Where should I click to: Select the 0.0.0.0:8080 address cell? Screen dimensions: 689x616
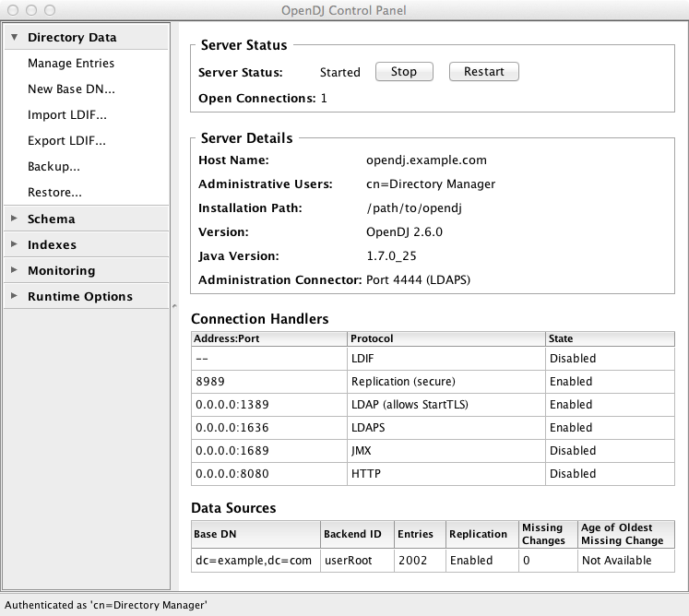(269, 474)
